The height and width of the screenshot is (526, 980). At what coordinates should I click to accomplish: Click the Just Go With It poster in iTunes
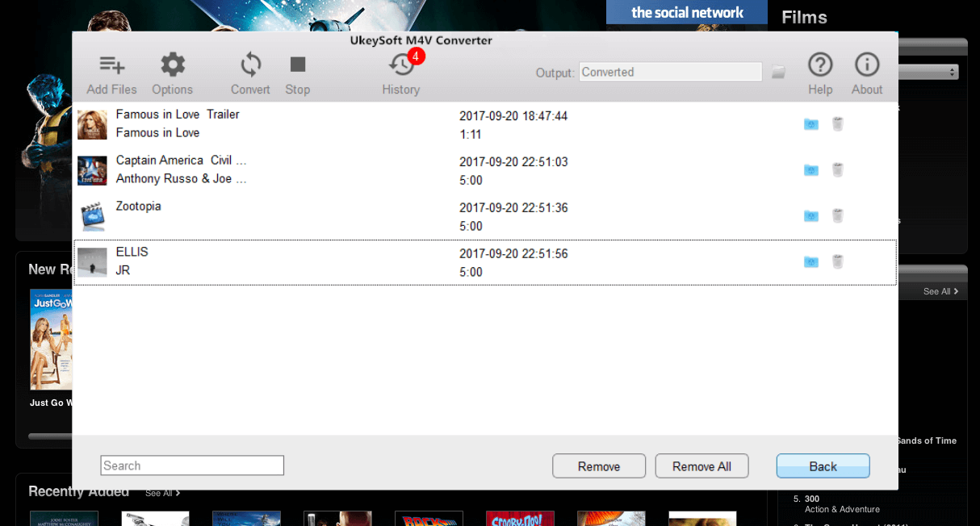(x=51, y=340)
